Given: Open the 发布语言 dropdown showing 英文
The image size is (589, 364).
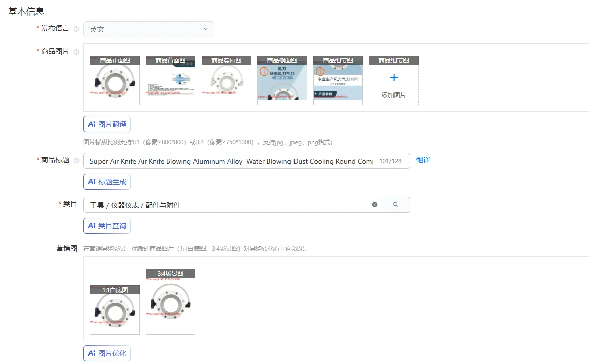Looking at the screenshot, I should point(148,29).
